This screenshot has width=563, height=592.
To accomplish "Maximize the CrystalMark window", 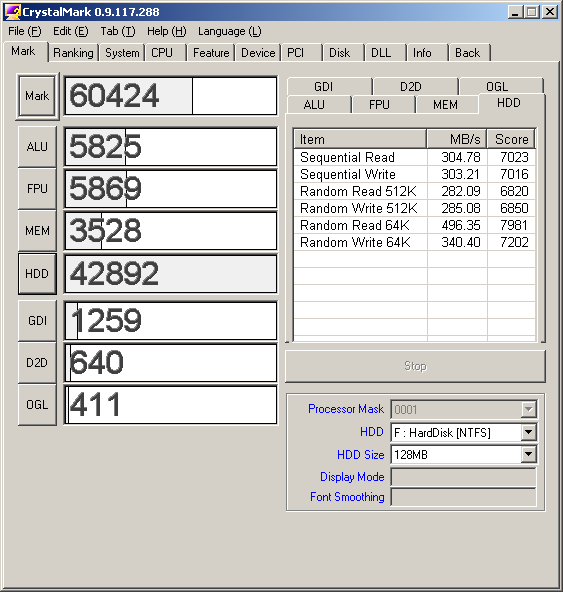I will tap(532, 12).
